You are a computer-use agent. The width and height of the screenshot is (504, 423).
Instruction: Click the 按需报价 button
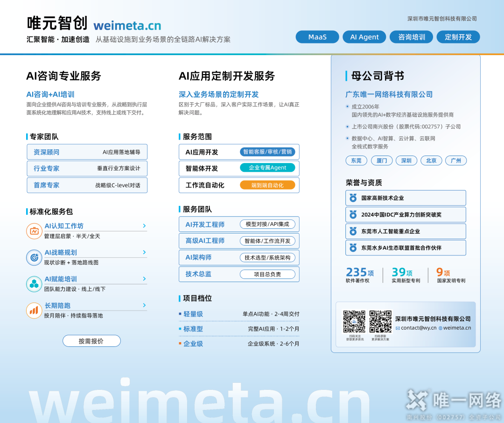click(91, 341)
